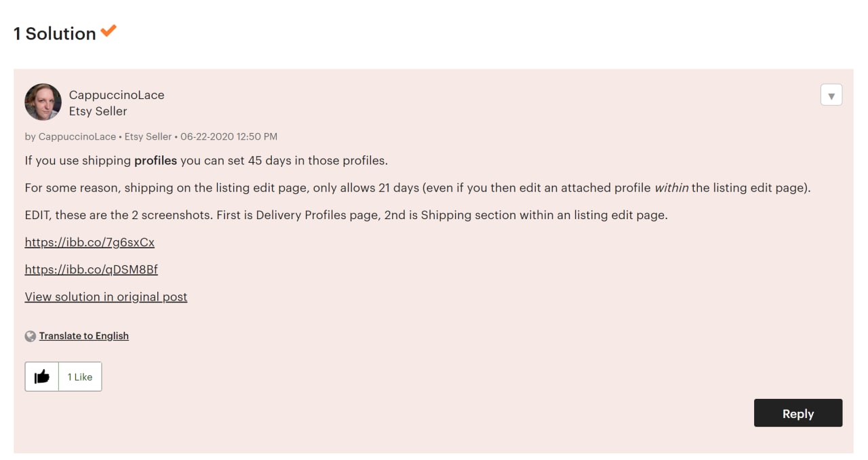868x460 pixels.
Task: View who gave the 1 Like
Action: [x=80, y=377]
